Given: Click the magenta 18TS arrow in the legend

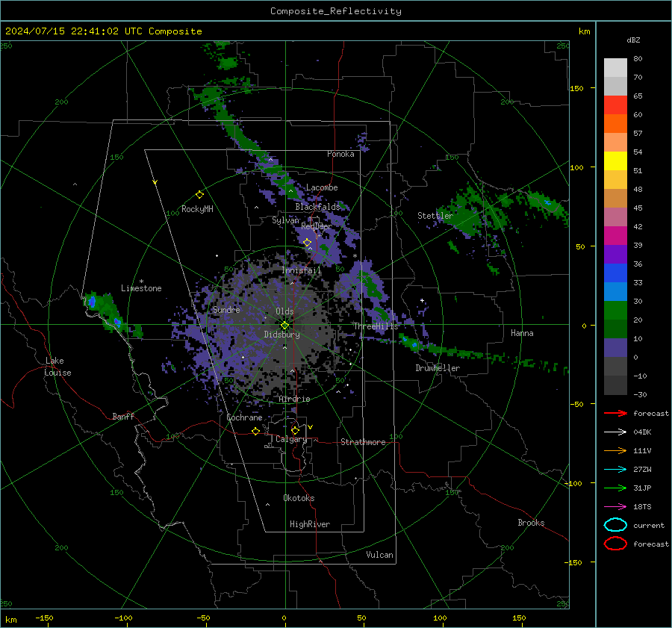Looking at the screenshot, I should (x=615, y=507).
